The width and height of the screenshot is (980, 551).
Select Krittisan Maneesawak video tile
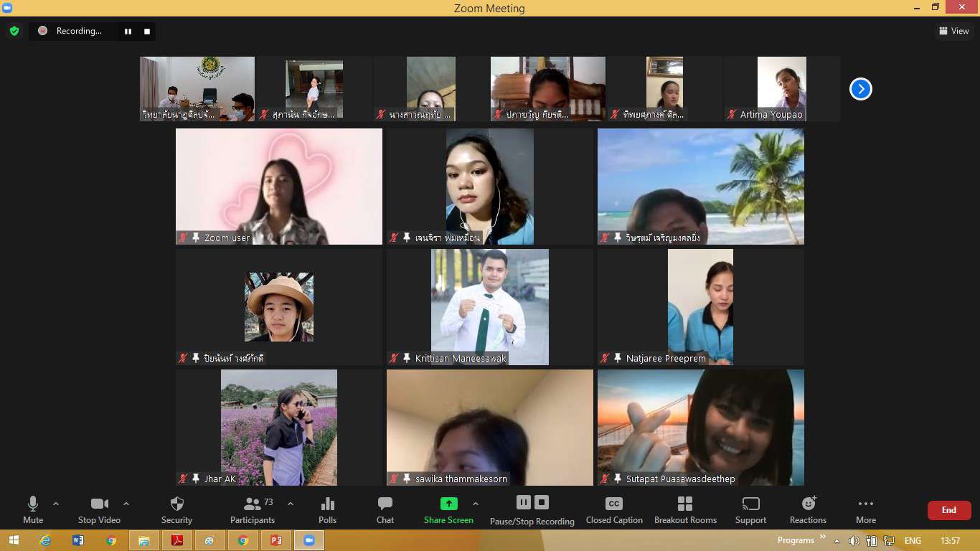490,306
